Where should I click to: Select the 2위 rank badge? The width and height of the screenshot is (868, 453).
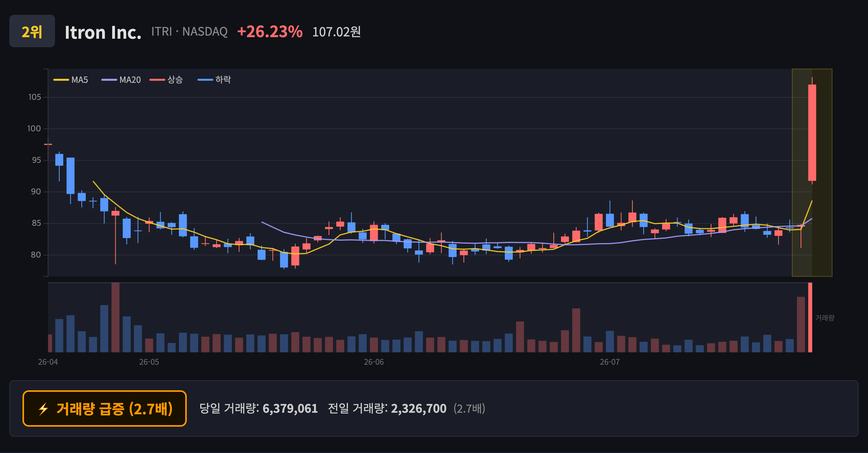click(x=32, y=31)
